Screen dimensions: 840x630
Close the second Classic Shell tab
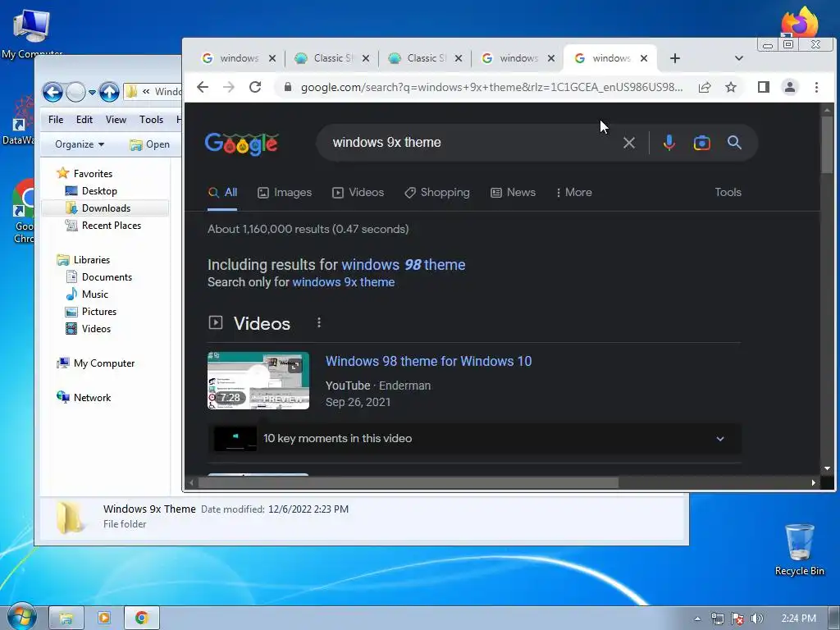[x=459, y=58]
